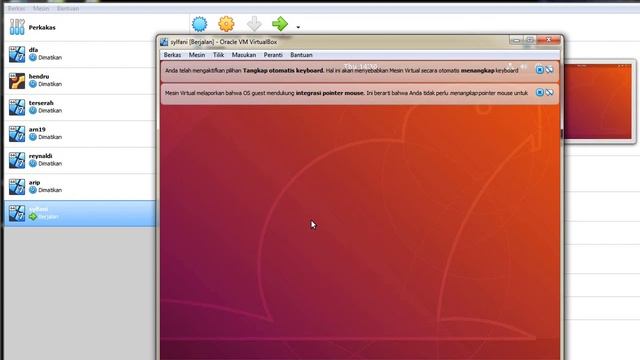Open the Perkakas tools icon in VirtualBox Manager

point(17,27)
